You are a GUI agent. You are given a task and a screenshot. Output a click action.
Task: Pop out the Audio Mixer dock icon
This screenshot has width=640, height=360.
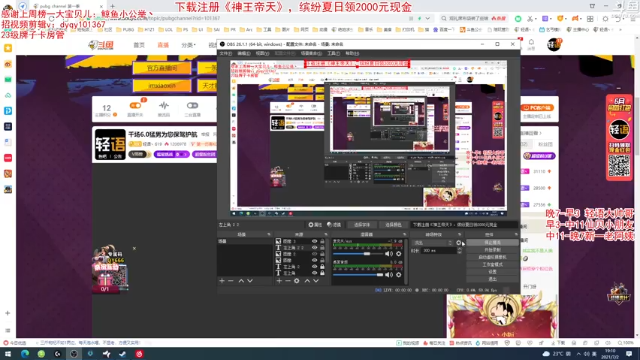tap(404, 234)
